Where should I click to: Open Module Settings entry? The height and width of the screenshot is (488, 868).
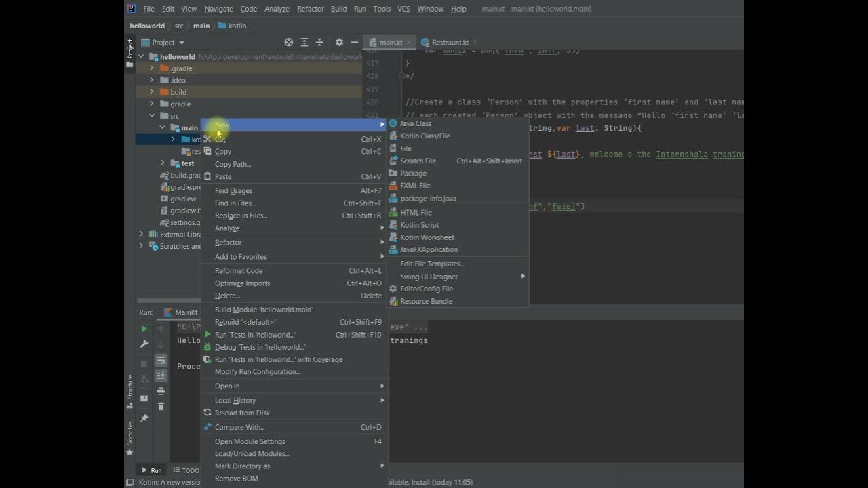pos(294,441)
